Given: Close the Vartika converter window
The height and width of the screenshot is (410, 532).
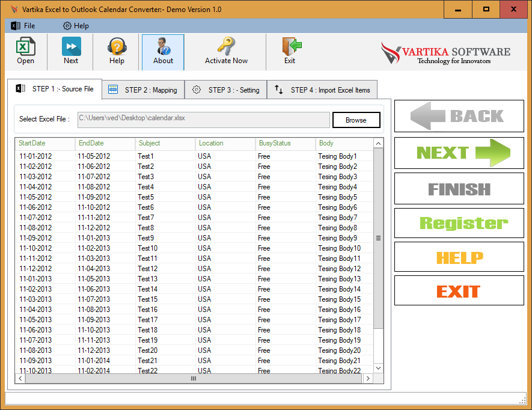Looking at the screenshot, I should pyautogui.click(x=514, y=9).
